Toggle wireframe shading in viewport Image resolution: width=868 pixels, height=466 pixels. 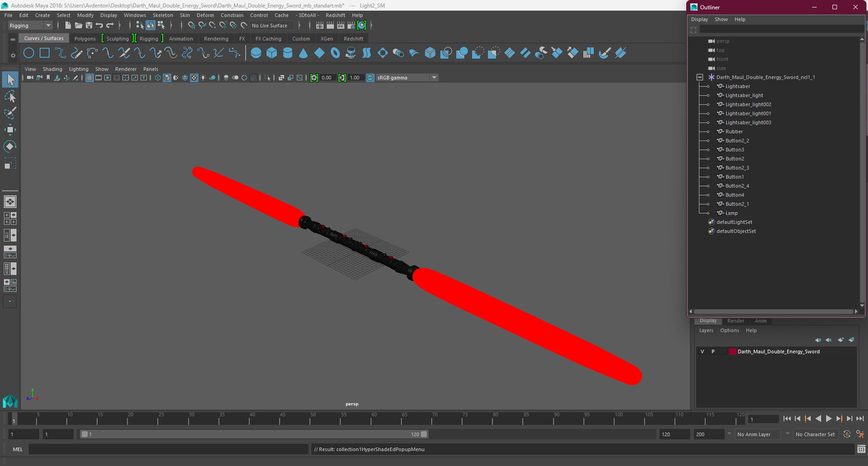[x=158, y=78]
